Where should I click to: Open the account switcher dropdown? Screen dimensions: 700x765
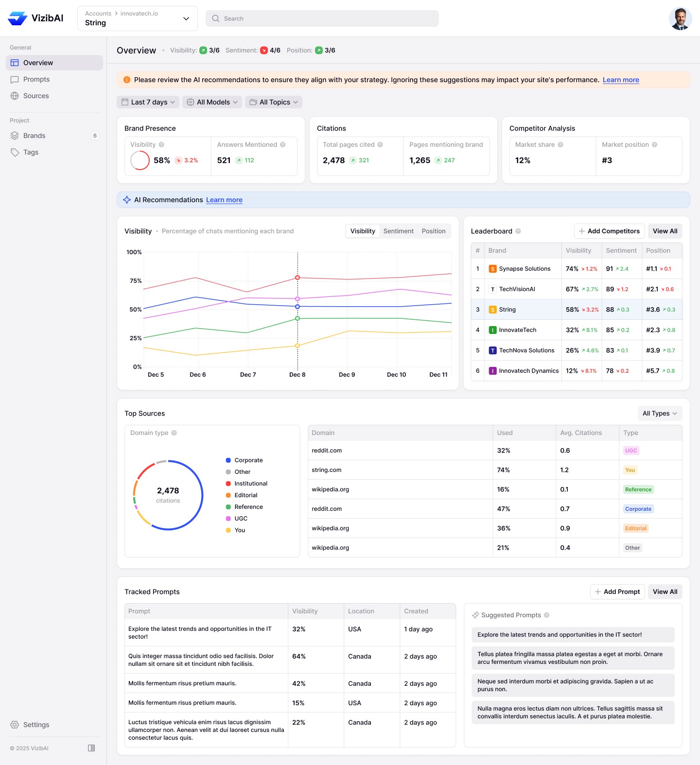tap(138, 18)
